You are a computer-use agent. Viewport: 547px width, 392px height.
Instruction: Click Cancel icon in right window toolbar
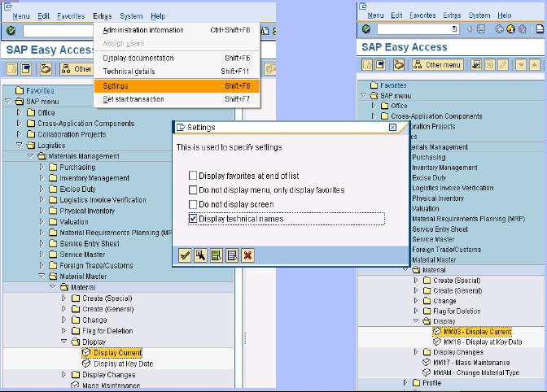523,29
